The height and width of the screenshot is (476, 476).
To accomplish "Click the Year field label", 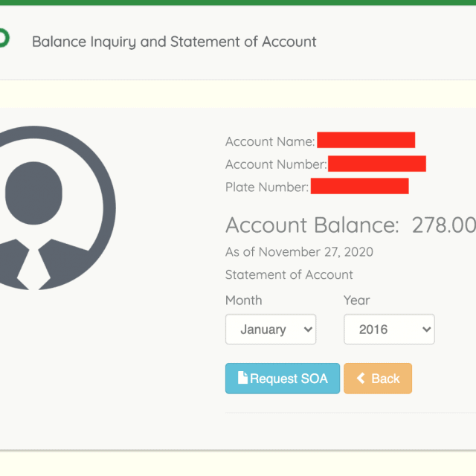I will point(356,300).
